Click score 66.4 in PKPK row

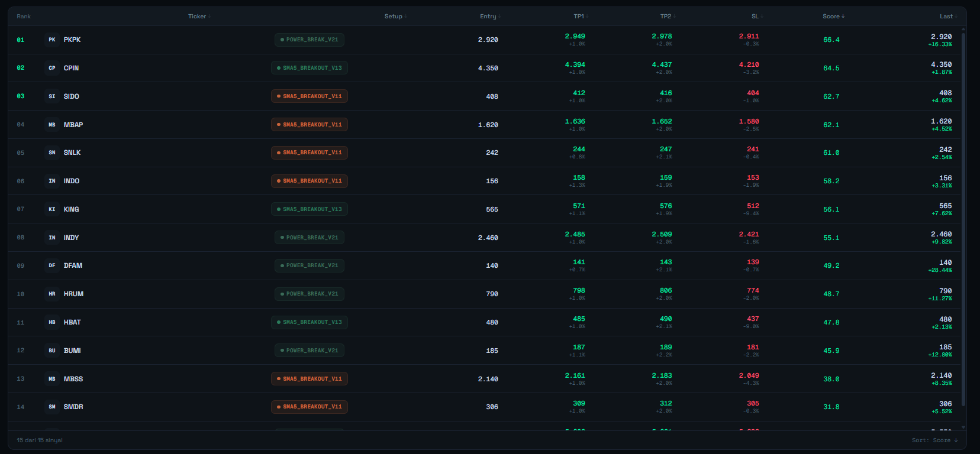831,40
